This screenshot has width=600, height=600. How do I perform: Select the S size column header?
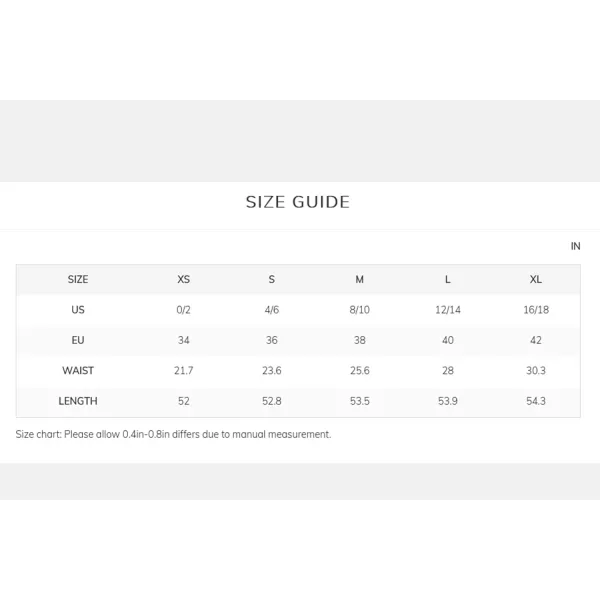coord(272,279)
